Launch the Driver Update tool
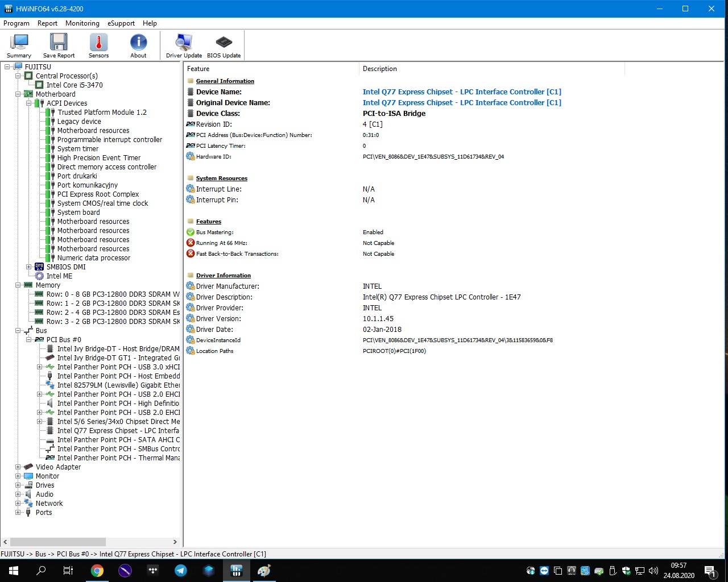The image size is (728, 582). pos(184,45)
